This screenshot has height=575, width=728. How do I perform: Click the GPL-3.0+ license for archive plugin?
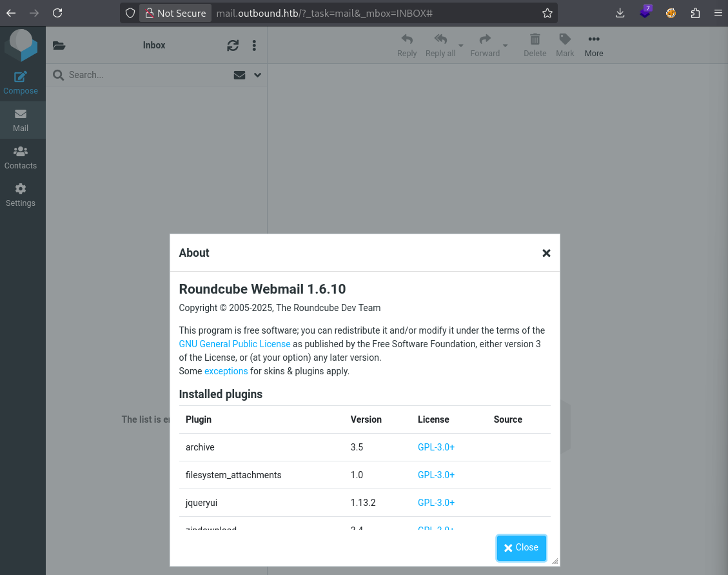coord(436,447)
